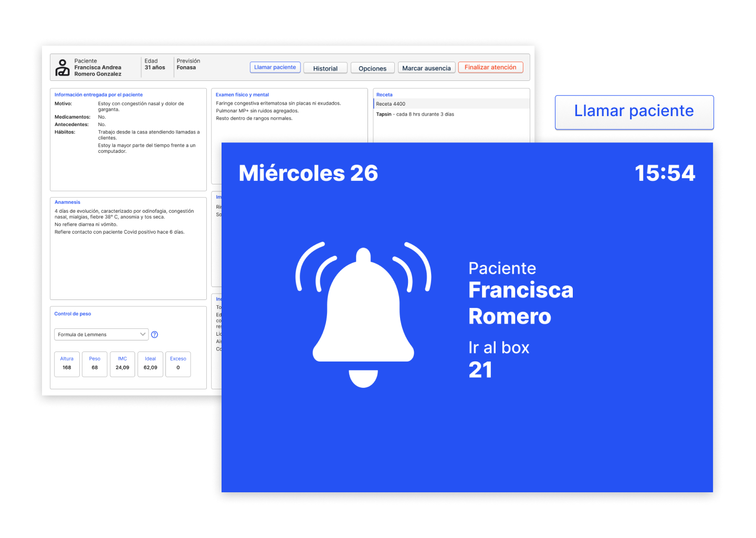This screenshot has height=538, width=756.
Task: Select the Peso 68 field
Action: click(x=94, y=364)
